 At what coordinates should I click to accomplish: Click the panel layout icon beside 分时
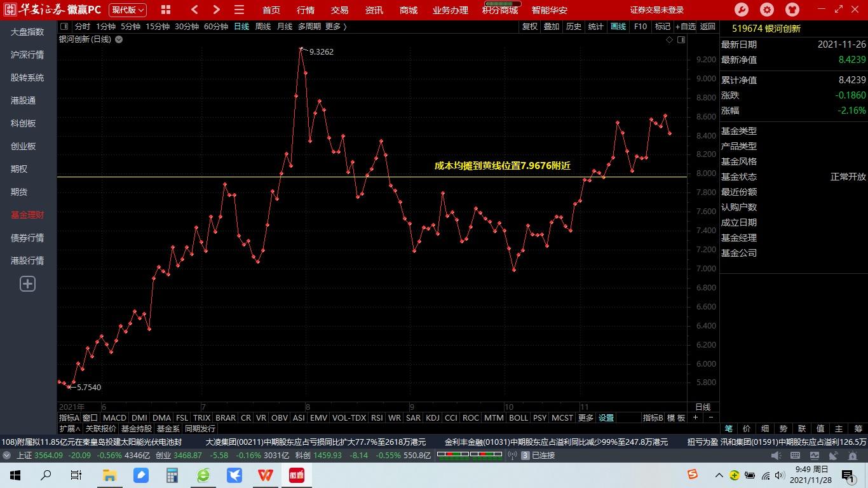pyautogui.click(x=64, y=26)
